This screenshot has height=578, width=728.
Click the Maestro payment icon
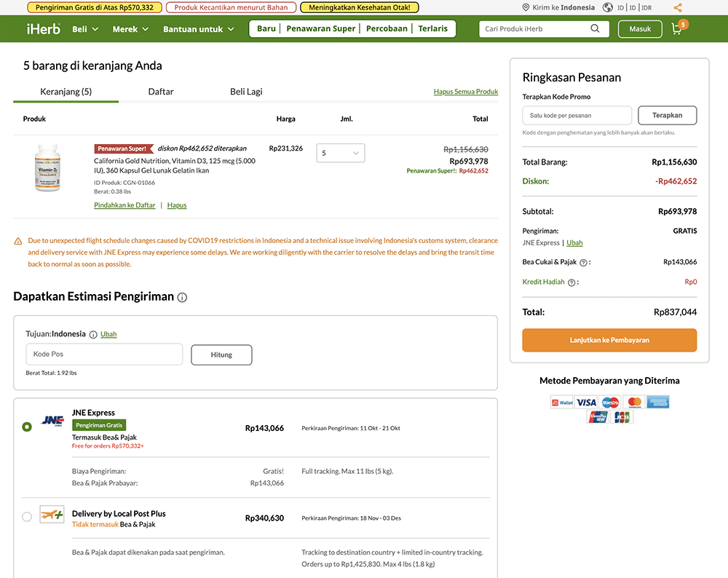610,403
